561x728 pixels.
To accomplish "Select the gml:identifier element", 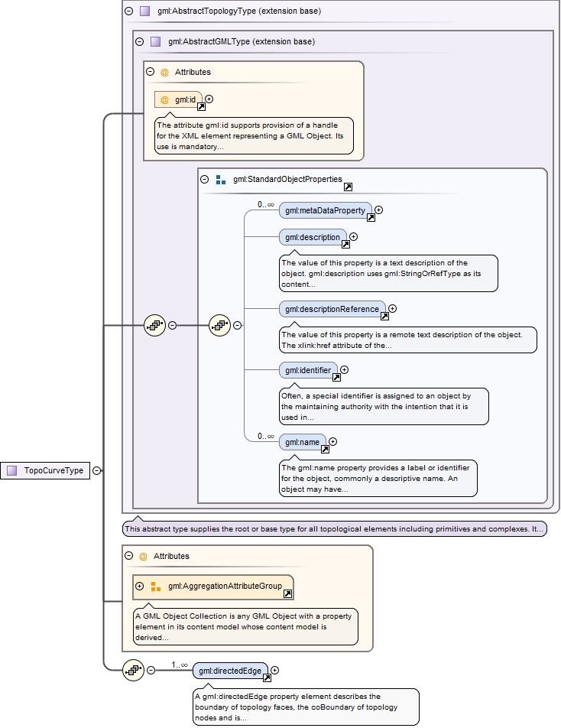I will pos(308,370).
